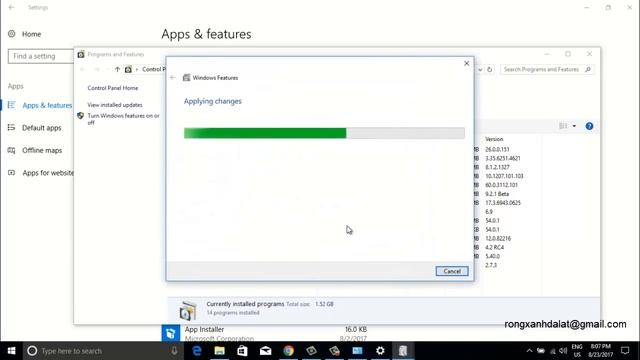Open the volume control in tray
640x360 pixels.
pos(563,351)
